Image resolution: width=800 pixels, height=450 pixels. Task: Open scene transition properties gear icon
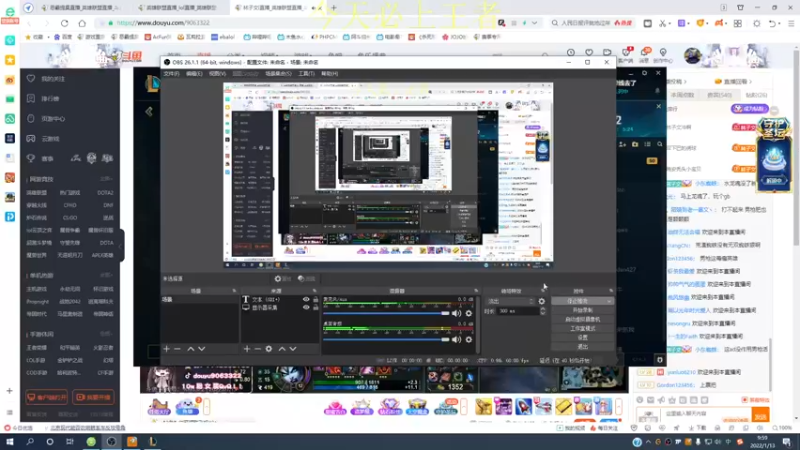[542, 300]
